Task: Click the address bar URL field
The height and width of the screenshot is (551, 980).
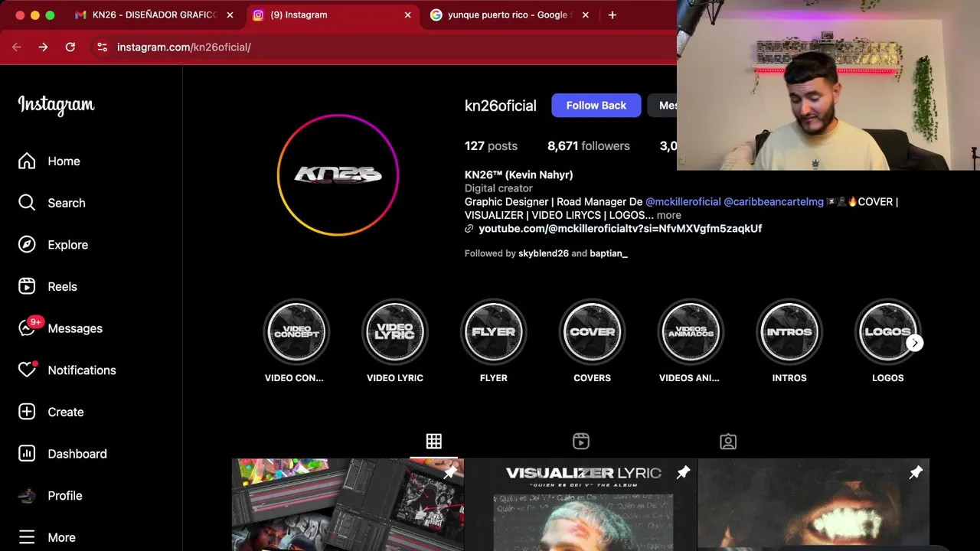Action: 383,47
